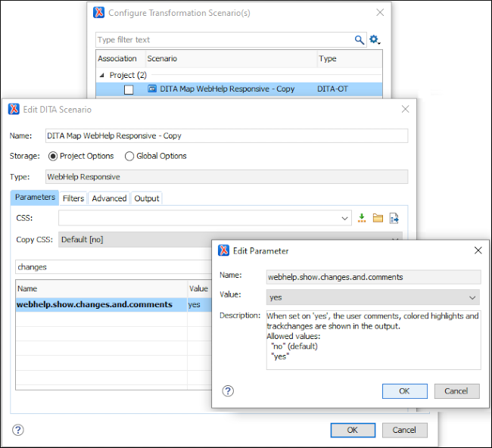The height and width of the screenshot is (448, 492).
Task: Expand the Value dropdown showing yes
Action: (473, 298)
